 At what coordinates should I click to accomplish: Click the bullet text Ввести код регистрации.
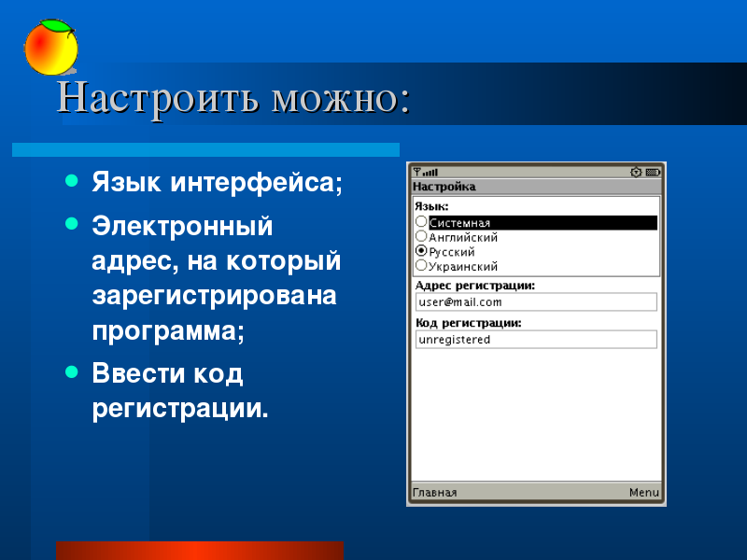(180, 390)
